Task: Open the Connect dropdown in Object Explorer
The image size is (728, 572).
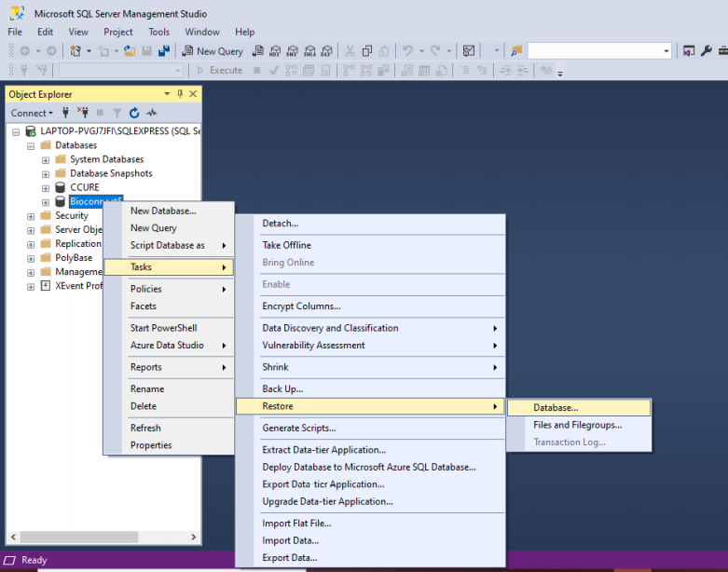Action: tap(32, 113)
